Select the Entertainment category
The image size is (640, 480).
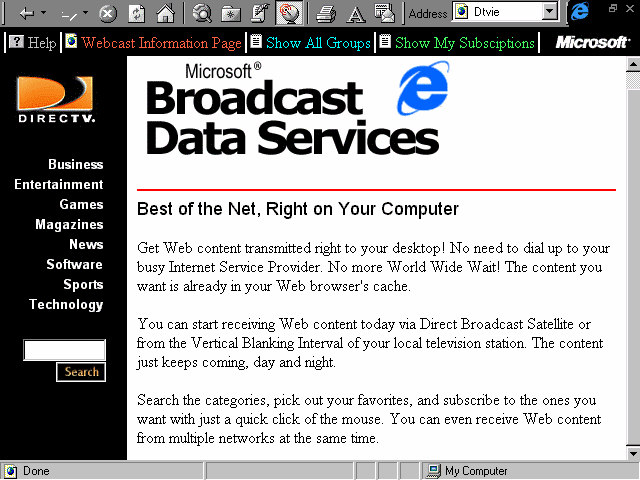point(59,184)
